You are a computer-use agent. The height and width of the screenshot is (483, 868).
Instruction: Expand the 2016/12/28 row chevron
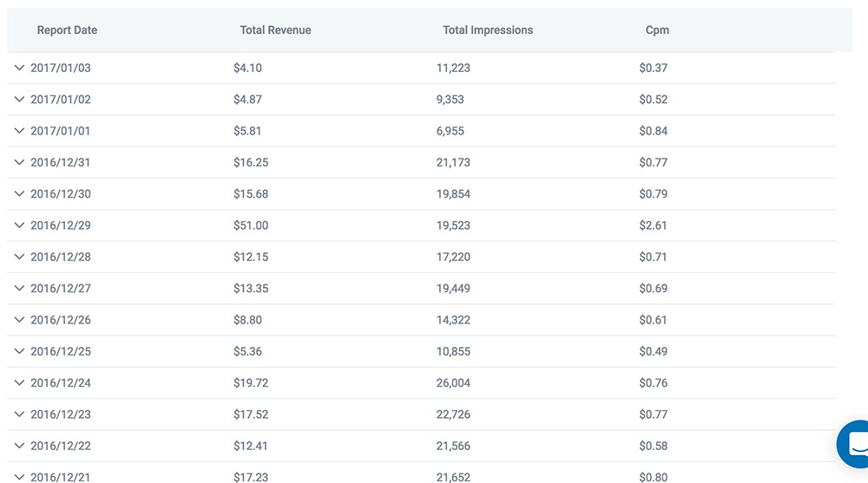(x=20, y=257)
